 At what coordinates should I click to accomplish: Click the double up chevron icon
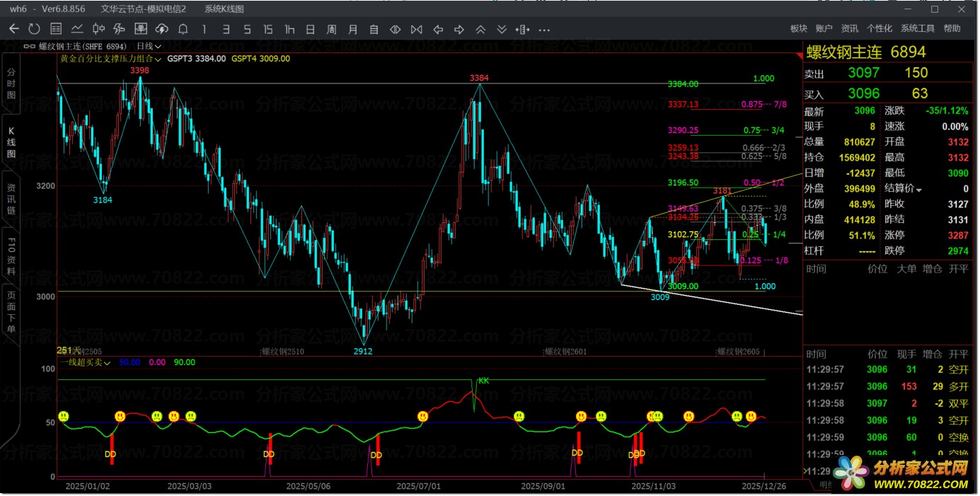pos(480,29)
